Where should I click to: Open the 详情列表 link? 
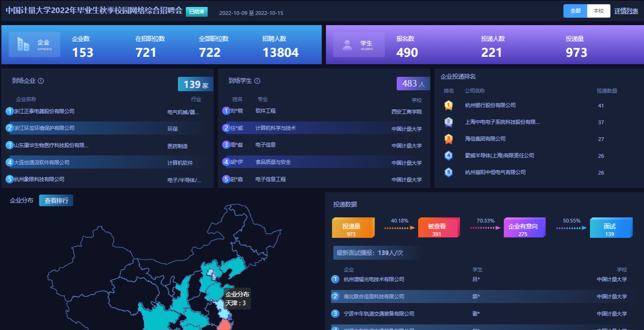coord(626,11)
